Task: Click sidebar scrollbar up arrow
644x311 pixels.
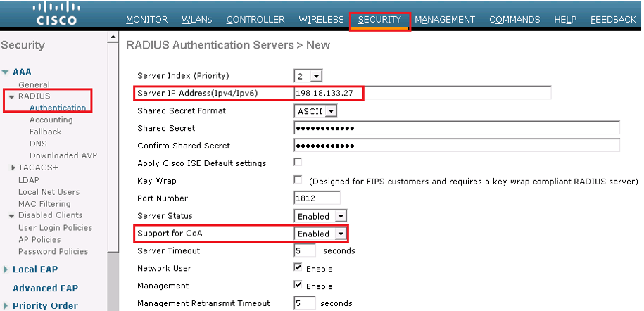Action: click(x=113, y=38)
